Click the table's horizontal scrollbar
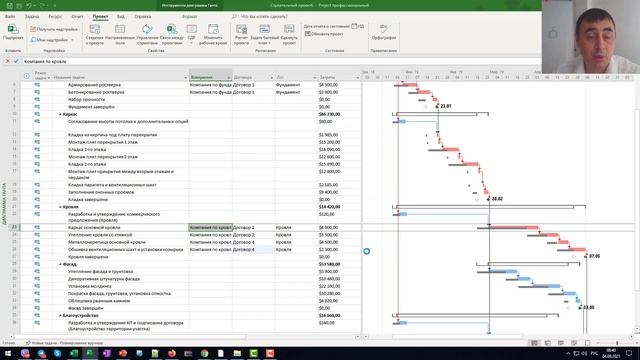 131,337
